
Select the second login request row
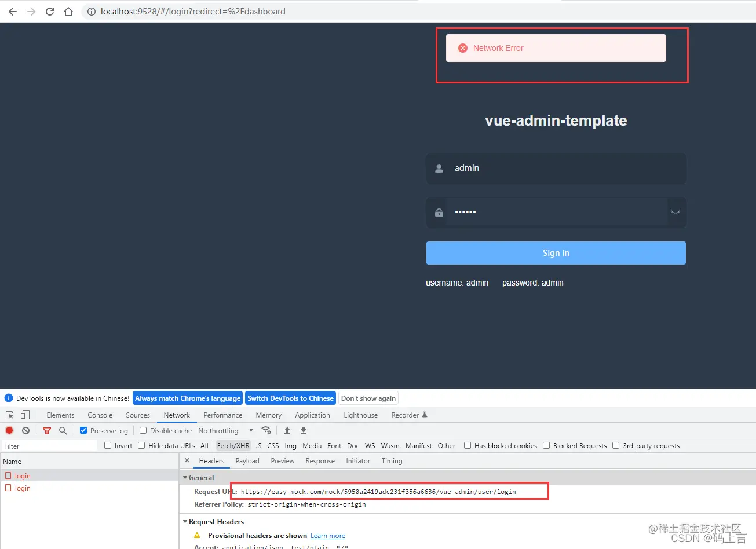coord(89,488)
